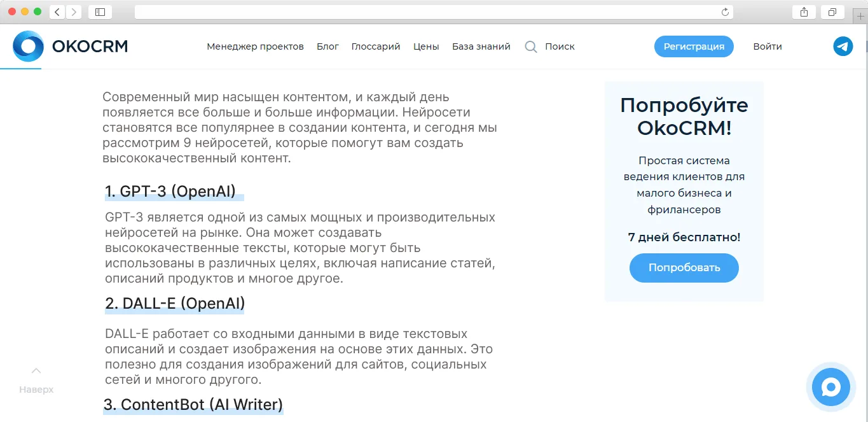Click the Наверх label text
The height and width of the screenshot is (422, 868).
[x=36, y=390]
